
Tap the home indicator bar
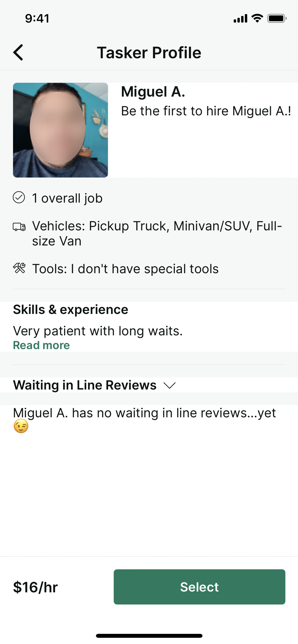[149, 635]
